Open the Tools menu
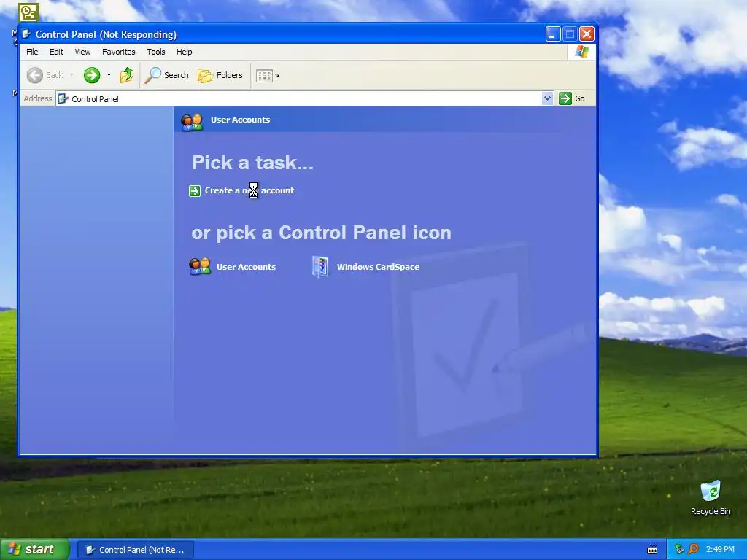747x560 pixels. coord(156,52)
